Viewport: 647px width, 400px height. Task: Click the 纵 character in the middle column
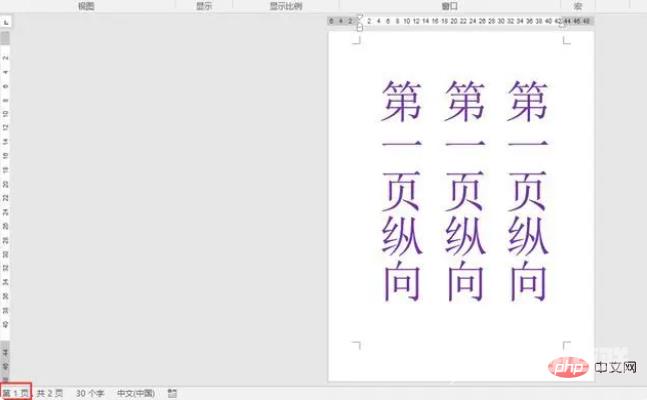coord(465,237)
